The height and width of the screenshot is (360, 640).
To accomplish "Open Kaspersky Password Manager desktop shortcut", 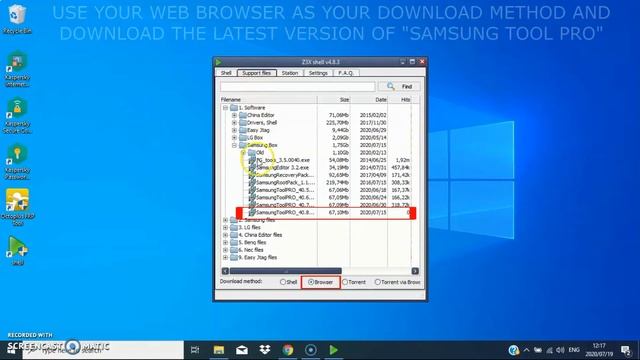I will point(17,162).
